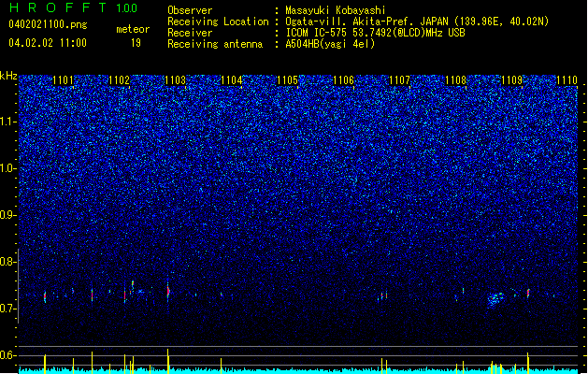Viewport: 588px width, 374px height.
Task: Click the 'meteor' label
Action: (x=133, y=29)
